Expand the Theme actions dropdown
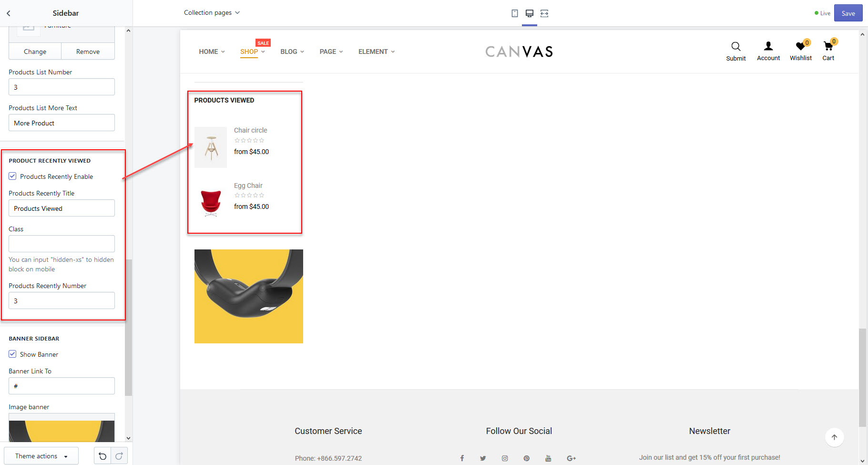Image resolution: width=868 pixels, height=465 pixels. click(x=41, y=456)
